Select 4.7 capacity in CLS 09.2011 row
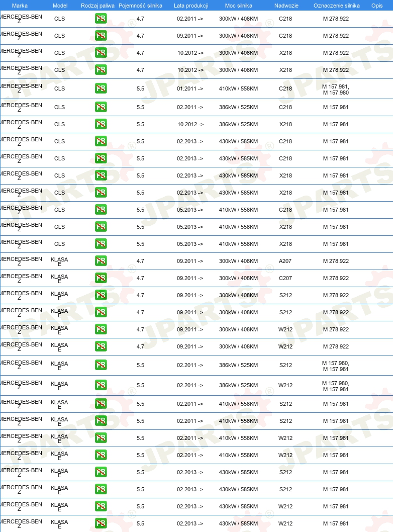The width and height of the screenshot is (393, 532). [x=140, y=36]
